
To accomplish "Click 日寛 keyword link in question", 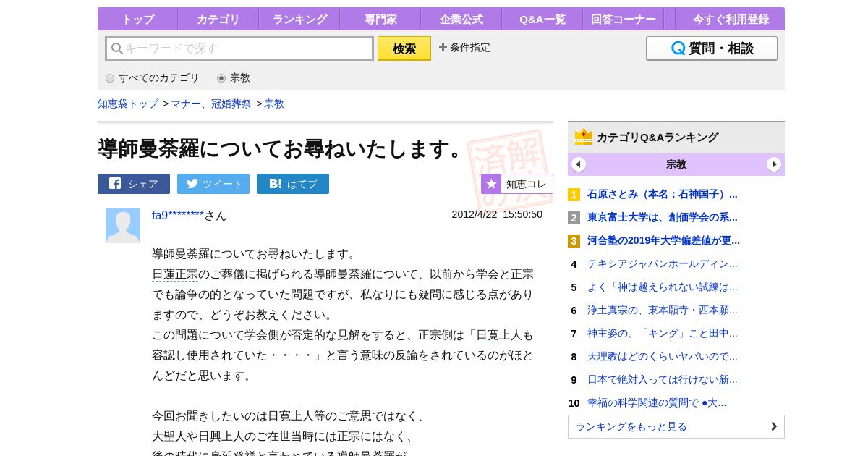I will tap(488, 335).
